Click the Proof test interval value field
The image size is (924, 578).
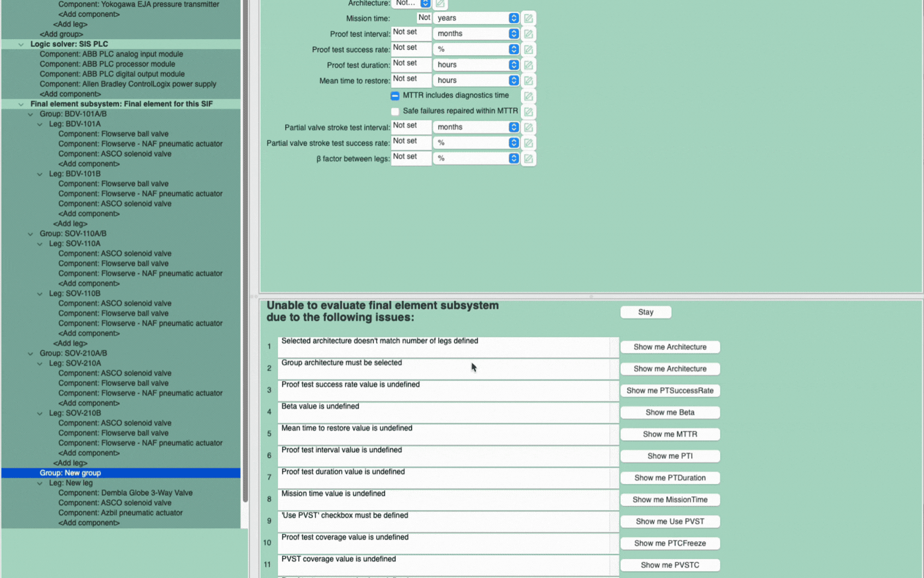[411, 33]
